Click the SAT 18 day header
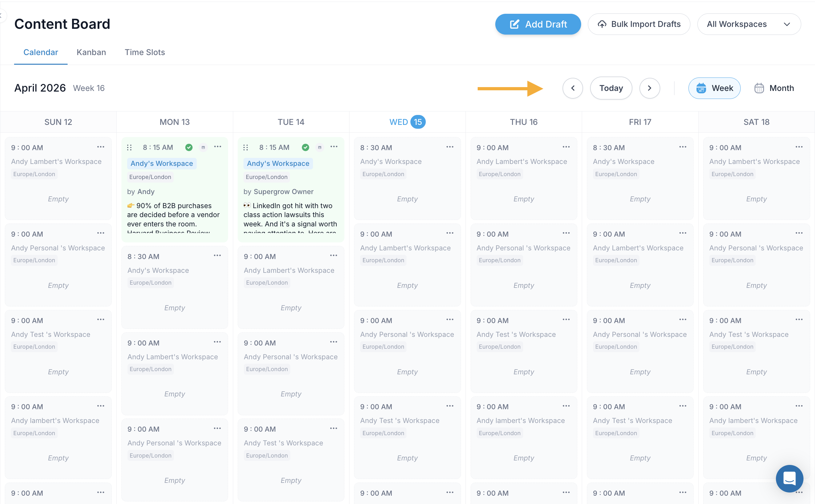The width and height of the screenshot is (815, 504). tap(756, 122)
